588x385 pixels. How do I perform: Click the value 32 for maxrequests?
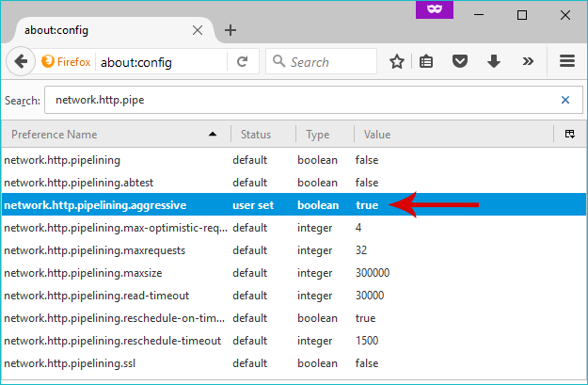[x=361, y=250]
